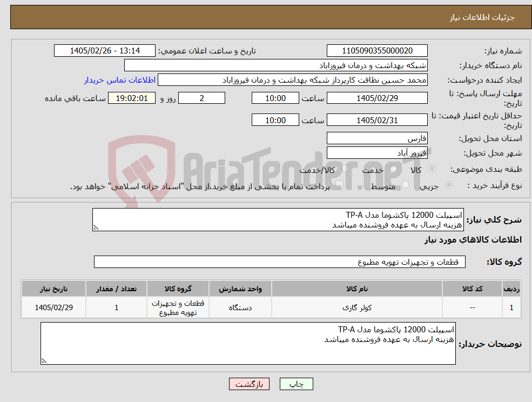Click the general need description text area
Image resolution: width=532 pixels, height=402 pixels.
pos(278,220)
